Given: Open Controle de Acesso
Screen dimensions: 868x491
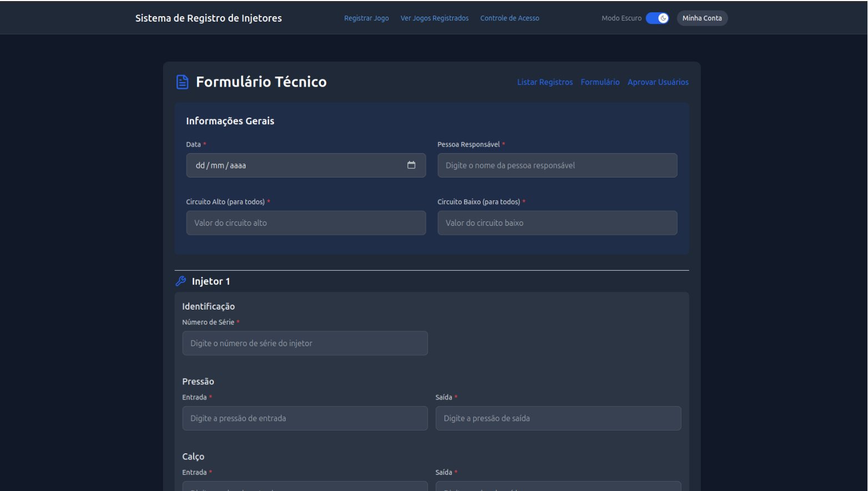Looking at the screenshot, I should pyautogui.click(x=509, y=18).
